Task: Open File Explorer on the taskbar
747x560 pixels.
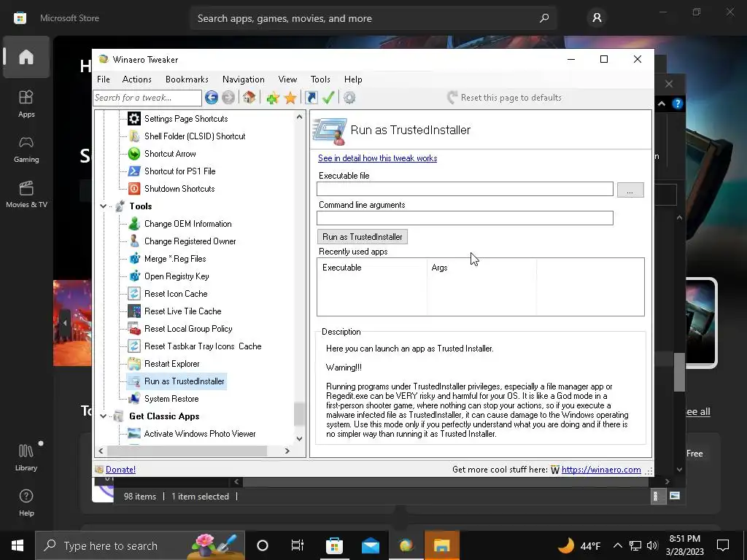Action: [x=441, y=545]
